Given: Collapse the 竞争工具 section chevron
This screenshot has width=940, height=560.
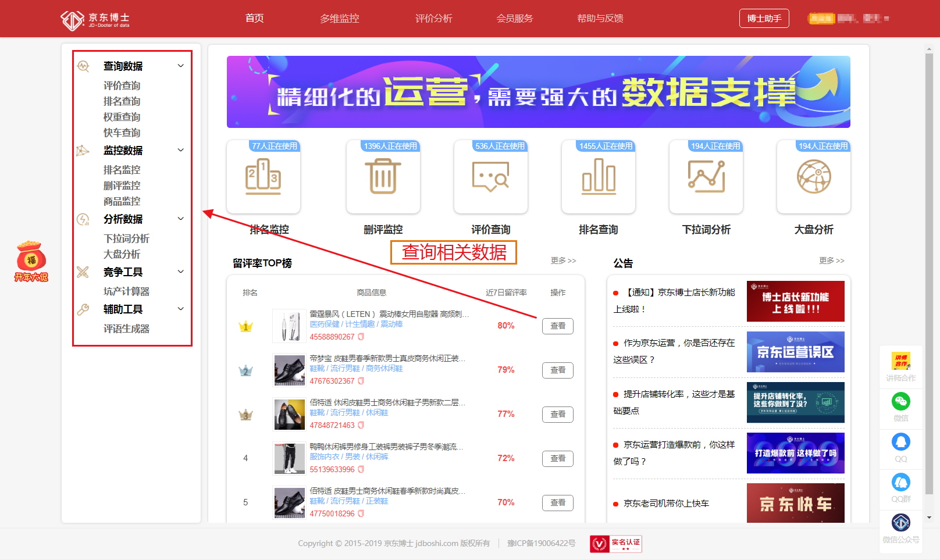Looking at the screenshot, I should [x=181, y=272].
